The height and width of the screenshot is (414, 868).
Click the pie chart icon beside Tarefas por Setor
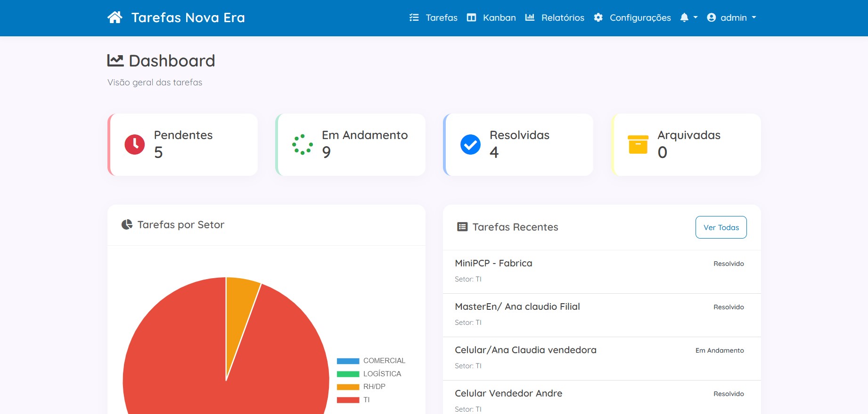pos(127,224)
